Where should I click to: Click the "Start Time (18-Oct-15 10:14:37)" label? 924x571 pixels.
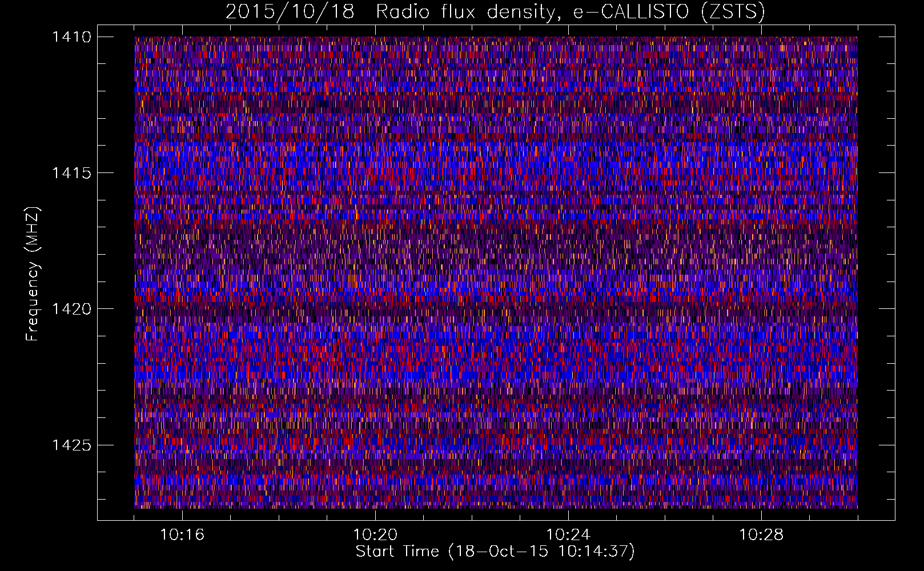point(495,552)
